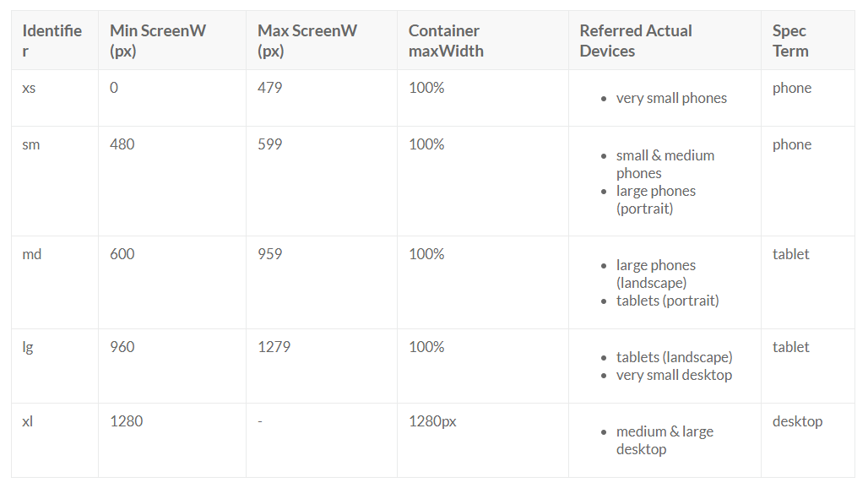Click the Identifier column header
This screenshot has height=488, width=868.
52,41
